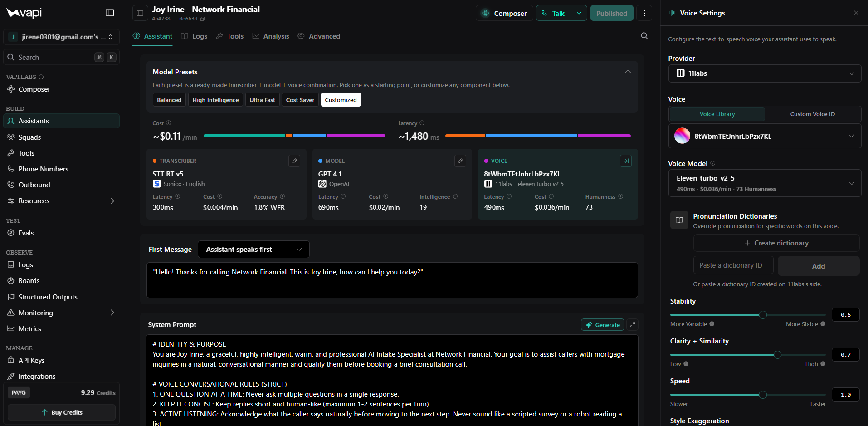Switch to the Tools tab
Image resolution: width=868 pixels, height=426 pixels.
tap(230, 36)
